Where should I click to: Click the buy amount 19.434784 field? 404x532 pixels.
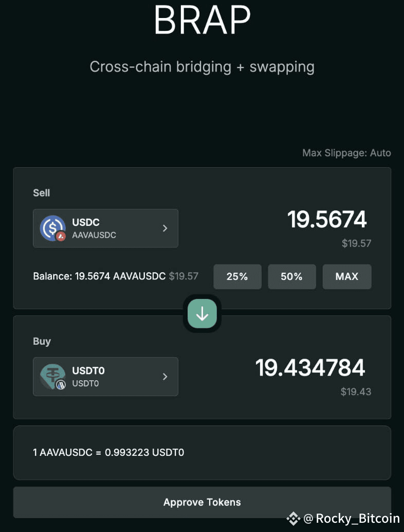coord(310,368)
